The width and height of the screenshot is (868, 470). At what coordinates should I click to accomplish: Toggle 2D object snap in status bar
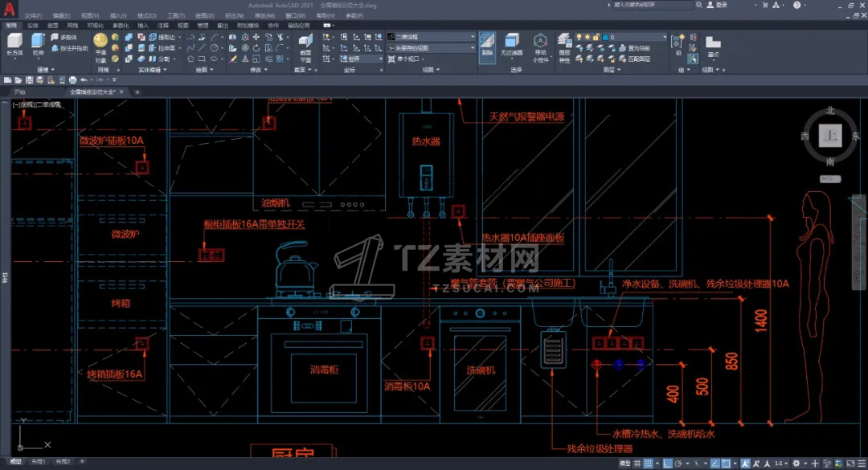pos(726,464)
